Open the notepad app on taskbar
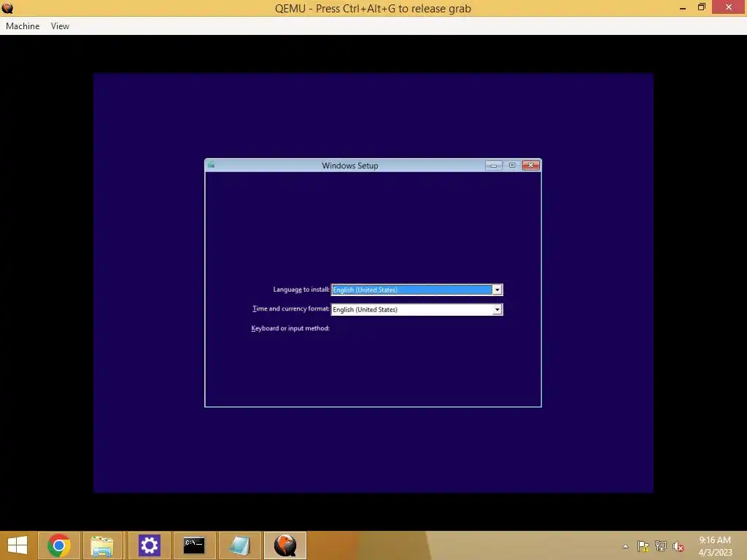 click(x=239, y=545)
